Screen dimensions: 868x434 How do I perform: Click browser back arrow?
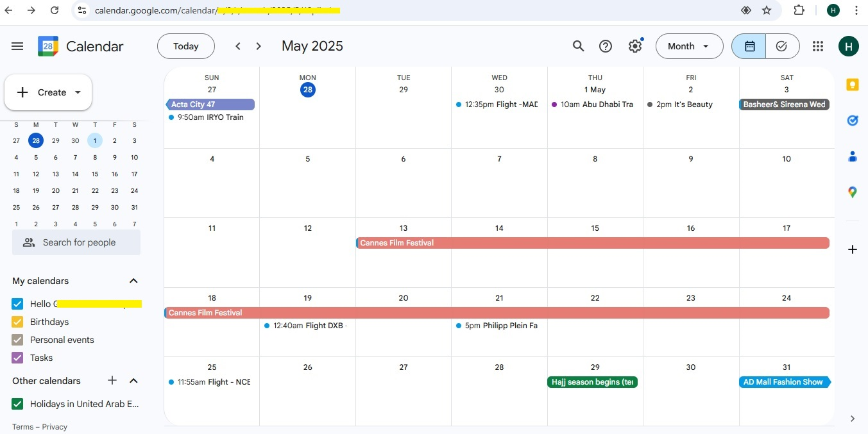tap(9, 10)
